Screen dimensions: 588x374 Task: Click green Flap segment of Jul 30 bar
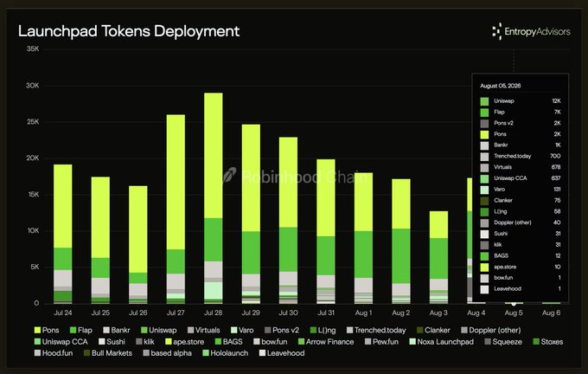(288, 249)
